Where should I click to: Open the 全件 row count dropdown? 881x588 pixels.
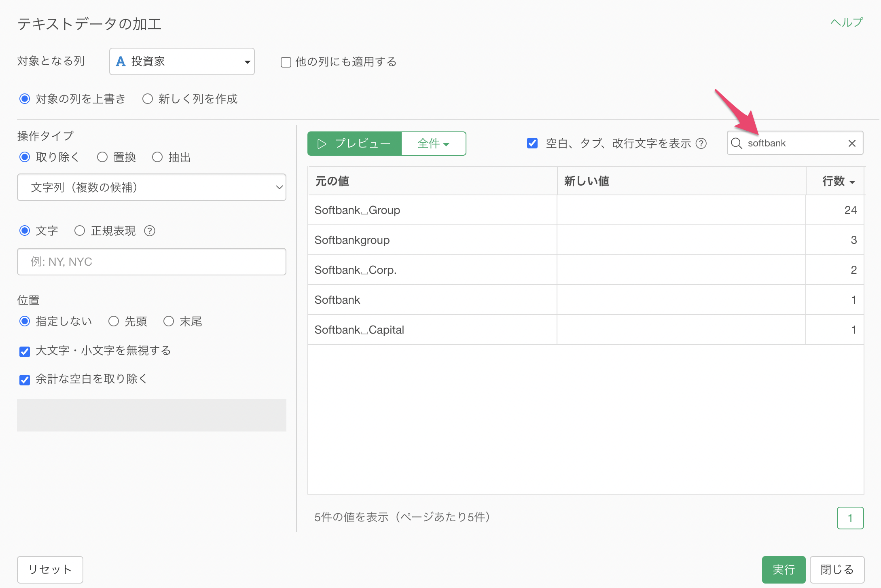(434, 144)
